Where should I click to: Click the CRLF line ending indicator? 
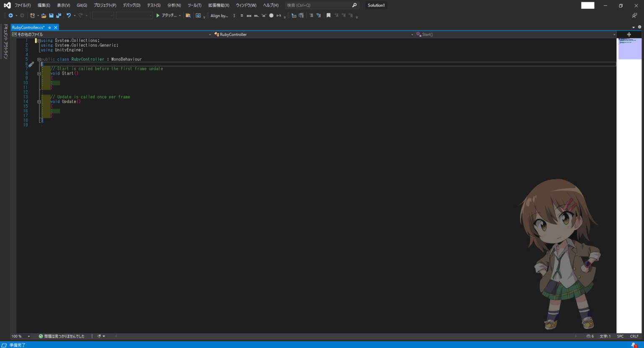tap(634, 336)
